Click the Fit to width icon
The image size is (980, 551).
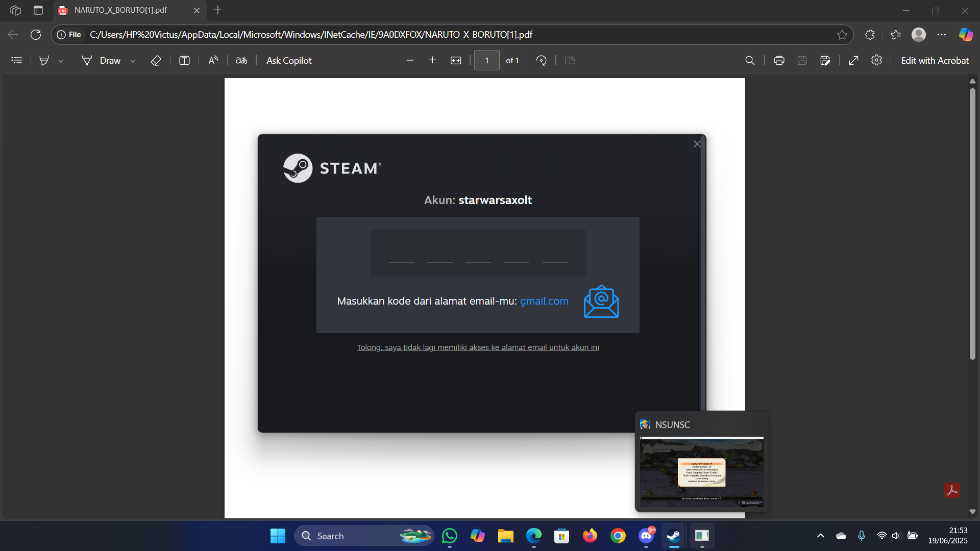coord(456,60)
